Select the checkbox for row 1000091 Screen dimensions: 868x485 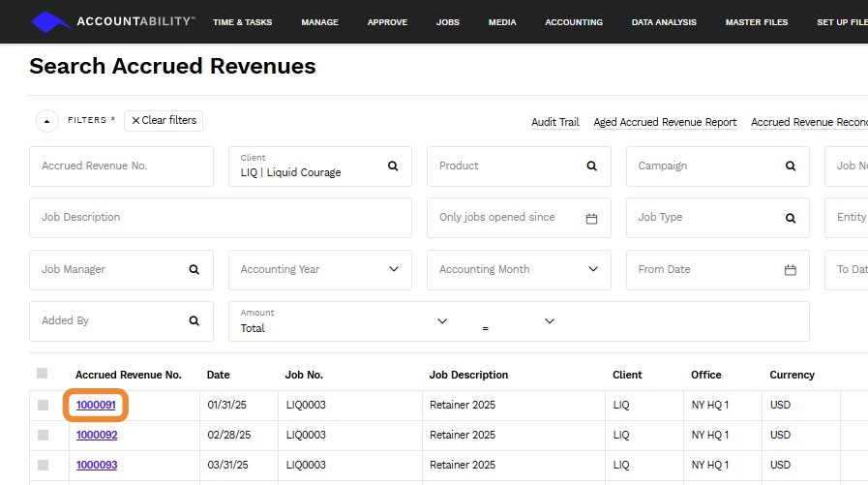(43, 405)
